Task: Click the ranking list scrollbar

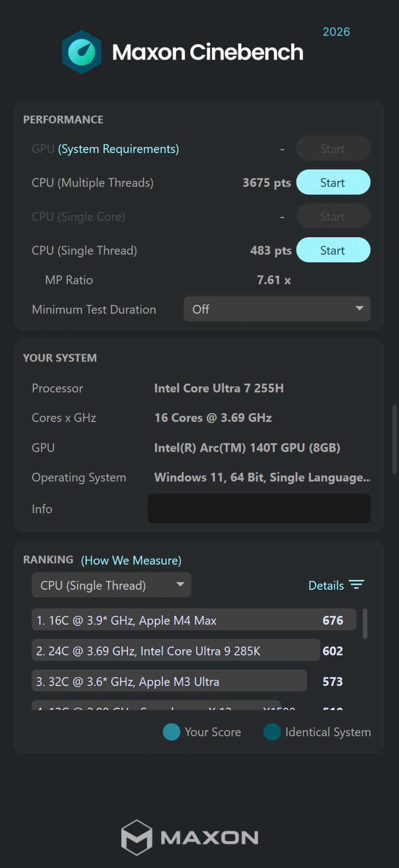Action: pyautogui.click(x=365, y=624)
